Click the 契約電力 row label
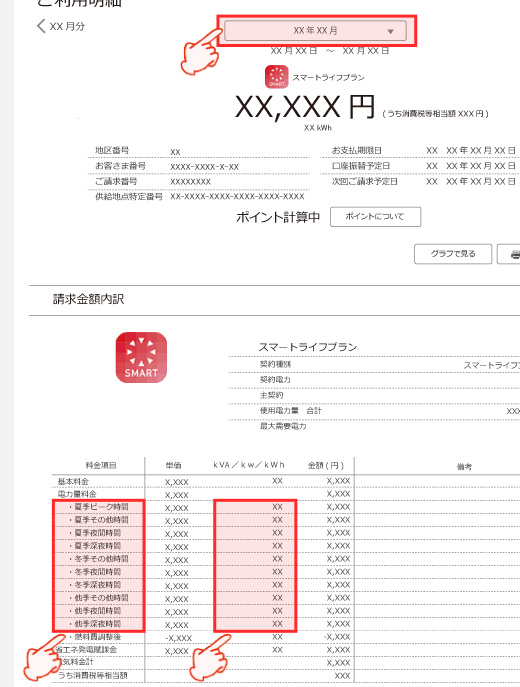 point(275,379)
